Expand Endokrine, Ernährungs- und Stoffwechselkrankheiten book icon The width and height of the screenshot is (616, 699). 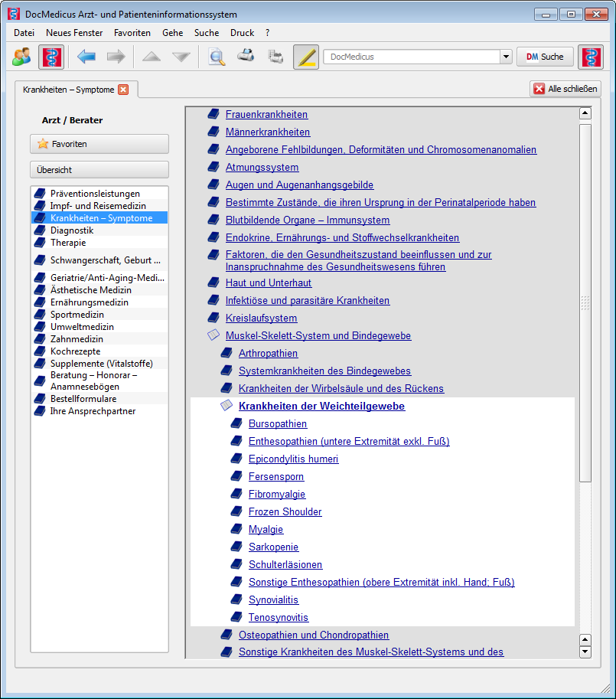pos(213,237)
